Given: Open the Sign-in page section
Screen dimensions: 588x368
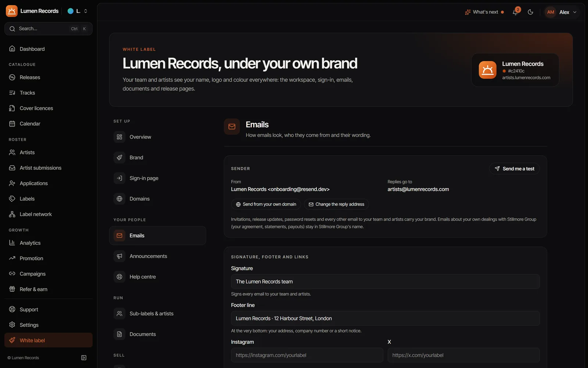Looking at the screenshot, I should 158,178.
